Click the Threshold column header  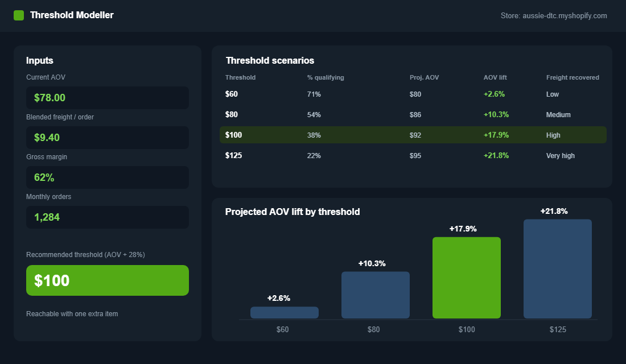click(240, 77)
